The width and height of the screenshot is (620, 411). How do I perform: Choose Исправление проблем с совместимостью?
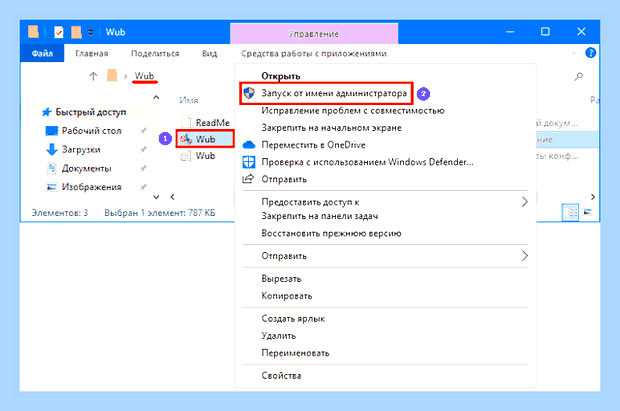point(386,111)
